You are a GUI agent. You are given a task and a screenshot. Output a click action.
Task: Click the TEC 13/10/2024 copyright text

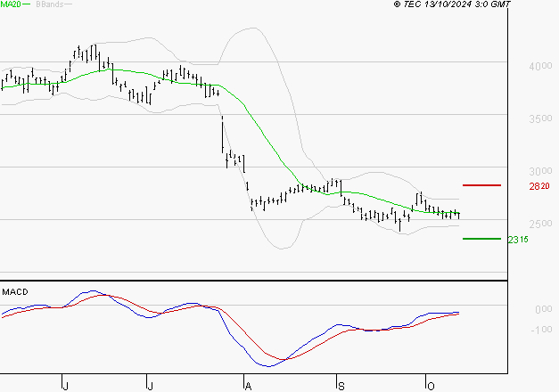[452, 4]
